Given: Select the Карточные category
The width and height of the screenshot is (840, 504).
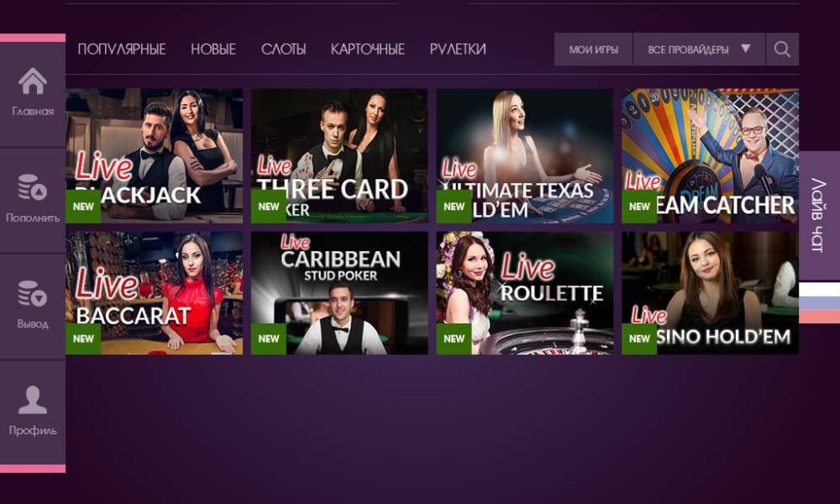Looking at the screenshot, I should tap(368, 50).
